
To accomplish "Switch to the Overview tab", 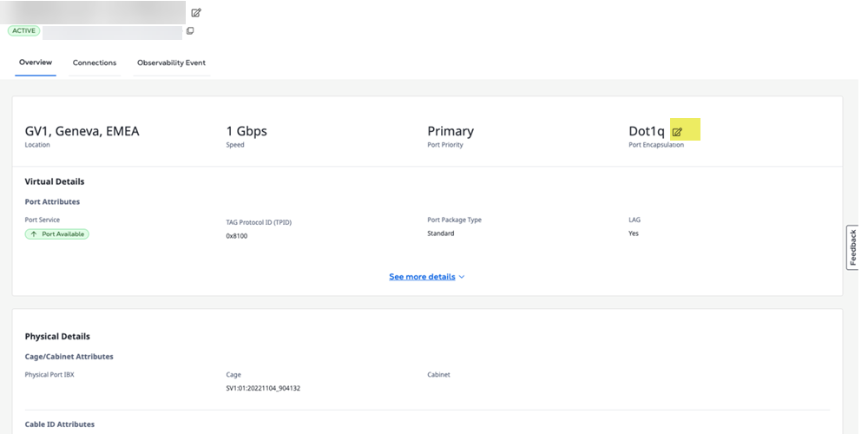I will [36, 62].
